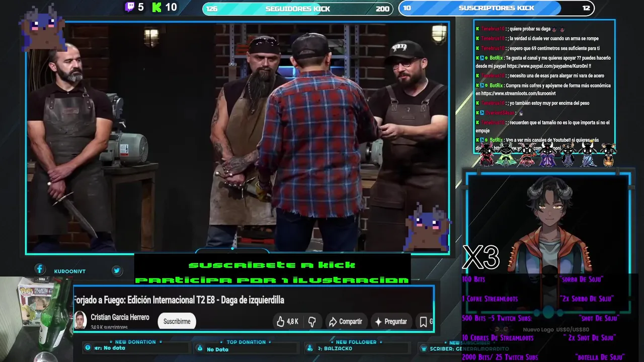Click the Seguidores Kick progress bar

(x=297, y=9)
